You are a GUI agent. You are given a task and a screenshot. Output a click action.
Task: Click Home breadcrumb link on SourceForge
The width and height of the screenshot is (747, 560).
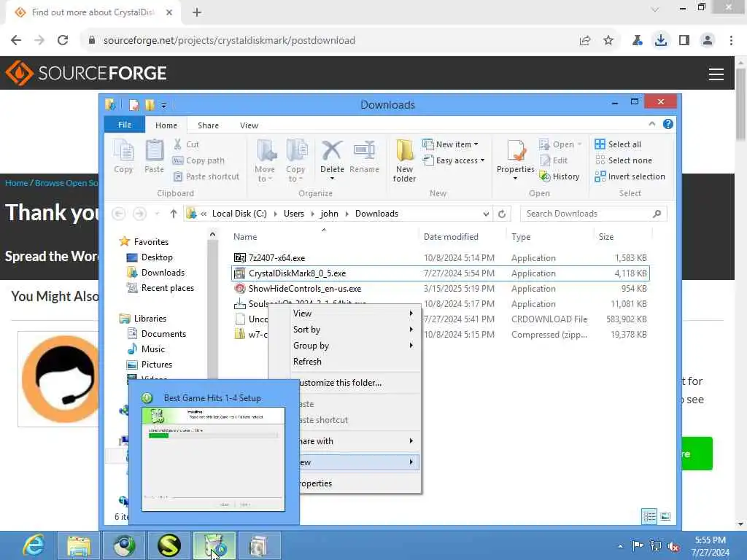(x=16, y=183)
